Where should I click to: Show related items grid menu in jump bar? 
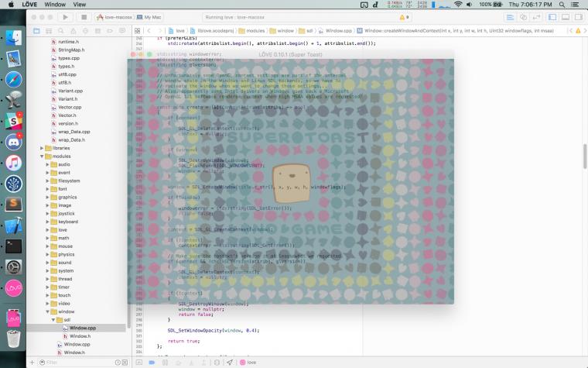click(x=137, y=31)
